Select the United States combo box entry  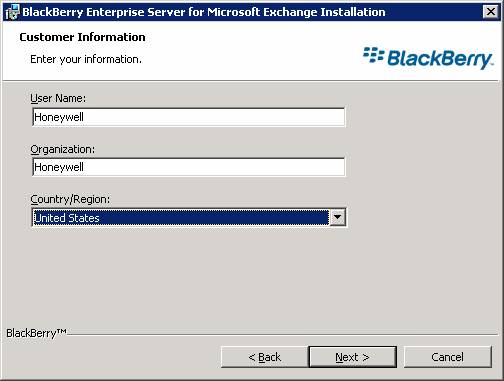[x=181, y=218]
